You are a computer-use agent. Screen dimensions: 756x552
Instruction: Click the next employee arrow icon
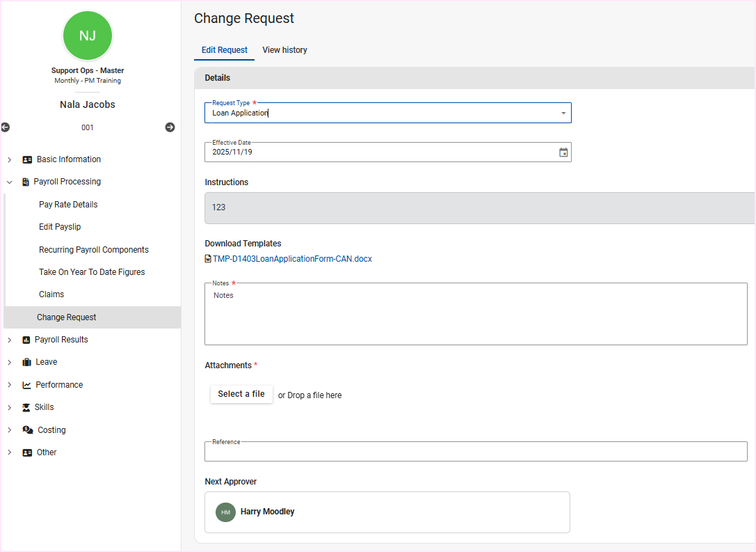point(170,127)
